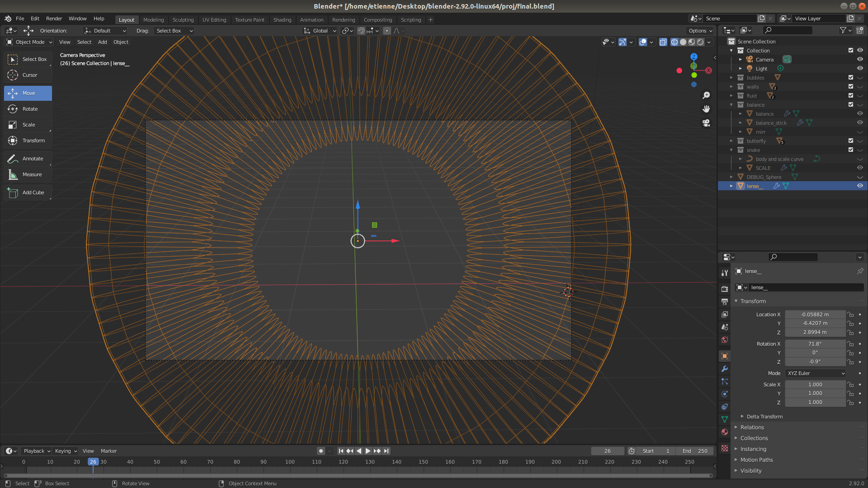Click the Location X value field

click(x=815, y=314)
